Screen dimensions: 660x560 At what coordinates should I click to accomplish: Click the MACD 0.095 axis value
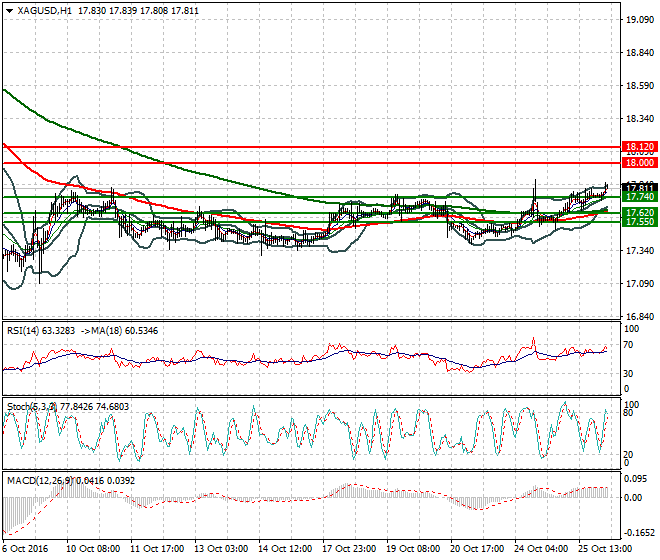click(635, 479)
